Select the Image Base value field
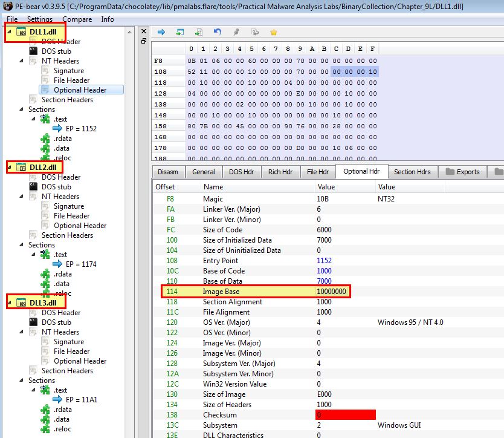 tap(332, 291)
